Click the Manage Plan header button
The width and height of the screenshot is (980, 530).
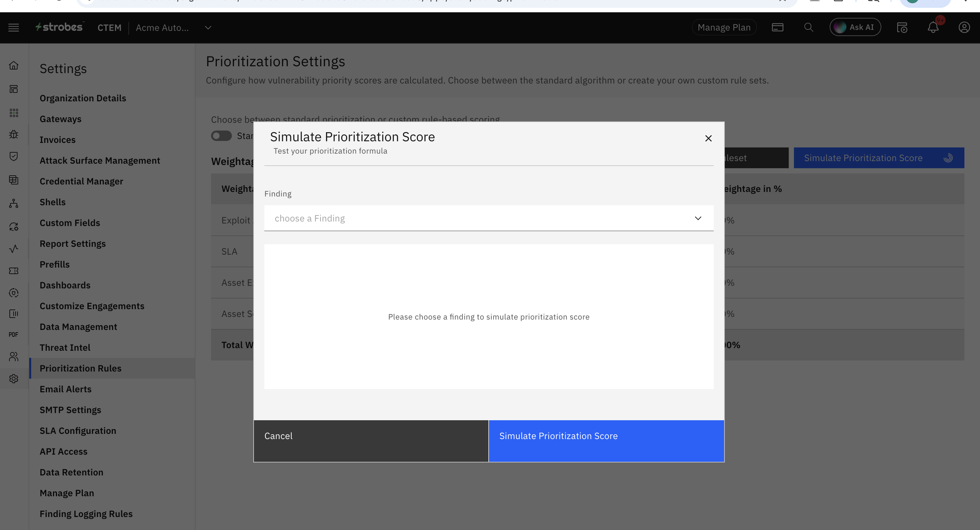click(723, 27)
